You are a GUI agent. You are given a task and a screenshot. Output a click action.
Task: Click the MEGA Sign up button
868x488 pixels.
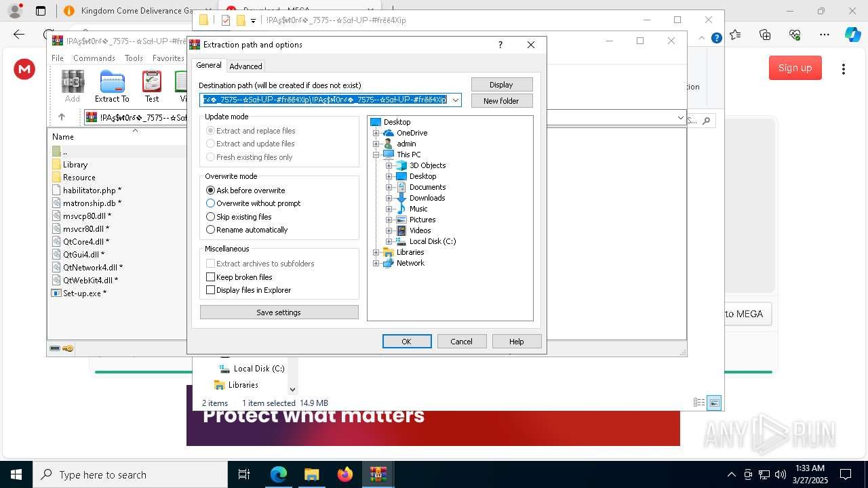(x=795, y=68)
